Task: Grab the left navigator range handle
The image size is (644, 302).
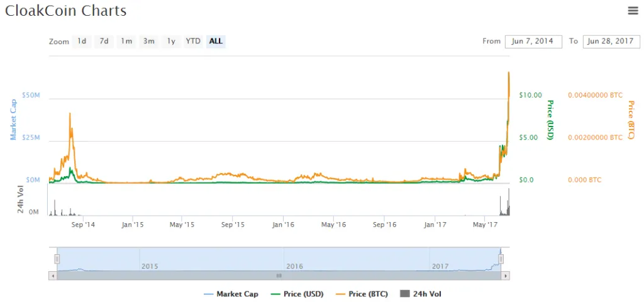Action: click(57, 259)
